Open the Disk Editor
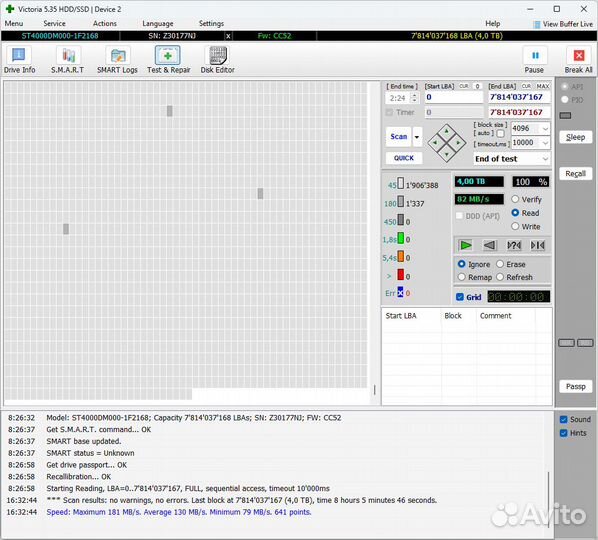Image resolution: width=598 pixels, height=540 pixels. [x=217, y=59]
